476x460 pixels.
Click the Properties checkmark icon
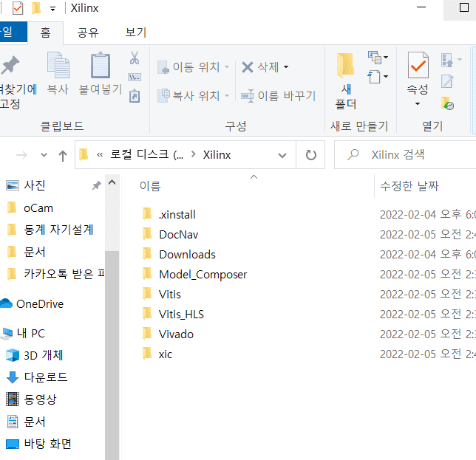(x=418, y=65)
